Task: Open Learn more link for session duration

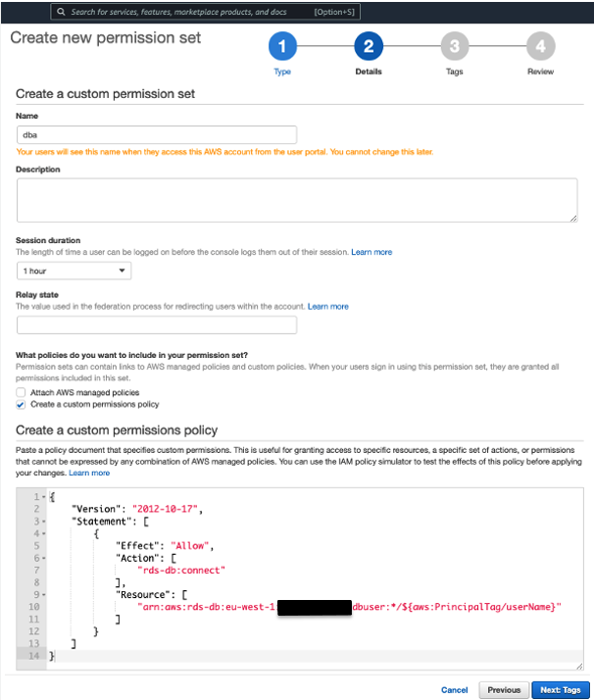Action: click(x=371, y=252)
